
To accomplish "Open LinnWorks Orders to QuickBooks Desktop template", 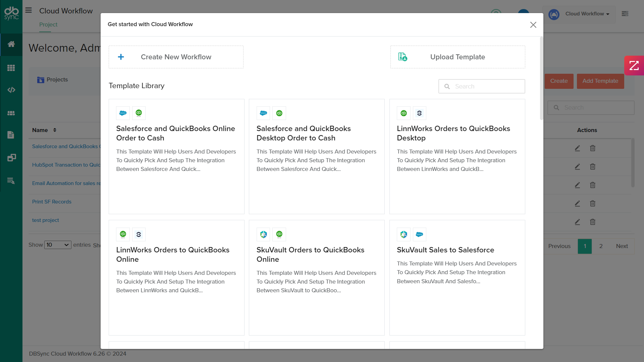I will (x=457, y=157).
